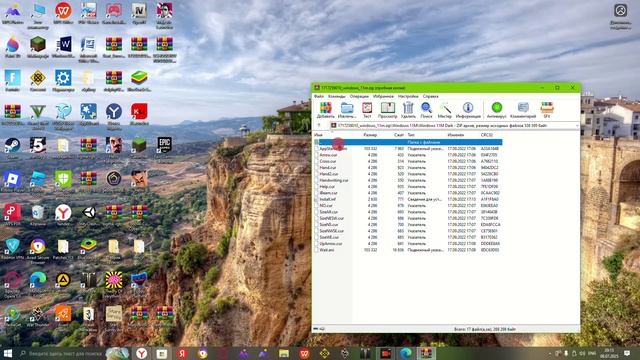Click the Тест (Test) toolbar icon
The image size is (640, 360).
point(367,110)
